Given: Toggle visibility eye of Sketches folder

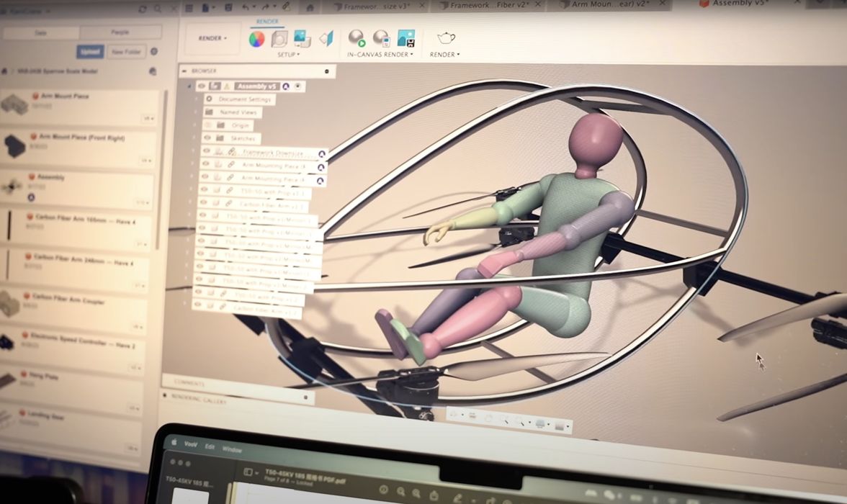Looking at the screenshot, I should pos(208,138).
